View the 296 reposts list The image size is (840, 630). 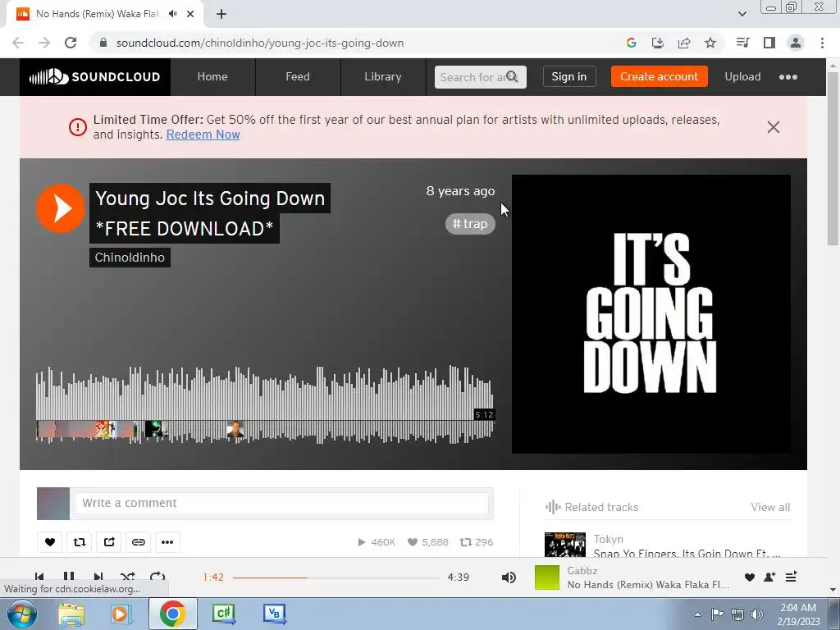tap(477, 542)
